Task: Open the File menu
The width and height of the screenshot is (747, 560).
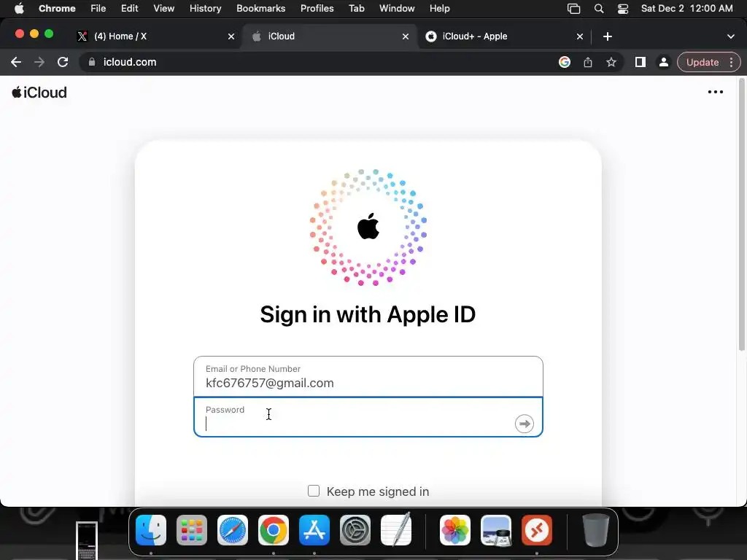Action: pyautogui.click(x=98, y=9)
